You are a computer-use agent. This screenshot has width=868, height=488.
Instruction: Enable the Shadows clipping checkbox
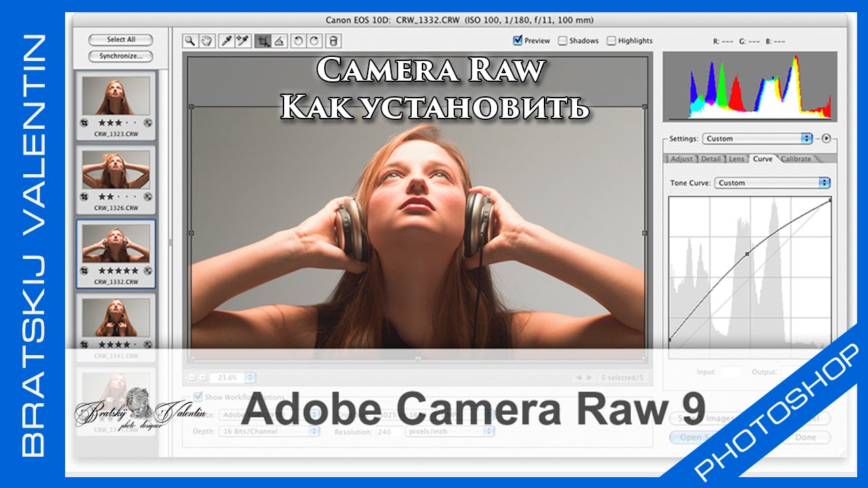click(x=562, y=41)
